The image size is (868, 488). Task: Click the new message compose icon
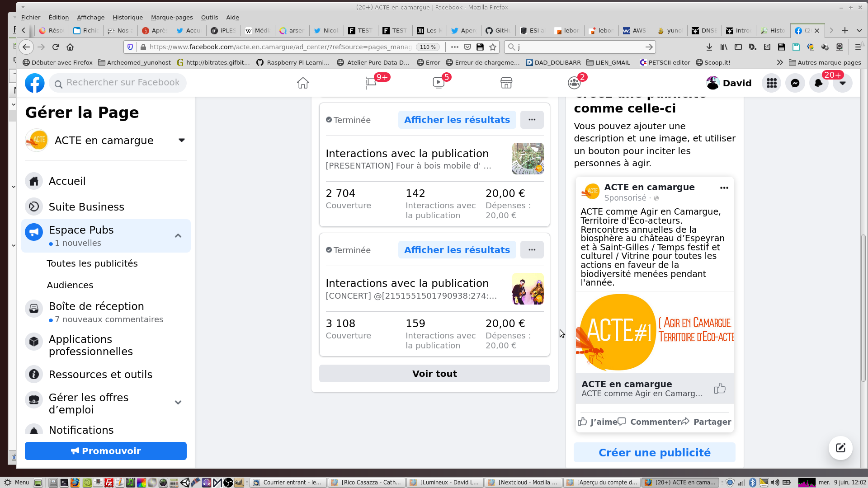840,448
